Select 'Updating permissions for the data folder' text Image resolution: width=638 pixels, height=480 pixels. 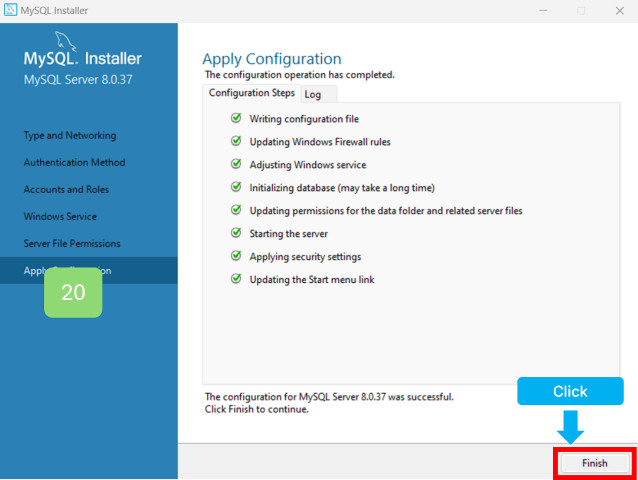pos(386,211)
